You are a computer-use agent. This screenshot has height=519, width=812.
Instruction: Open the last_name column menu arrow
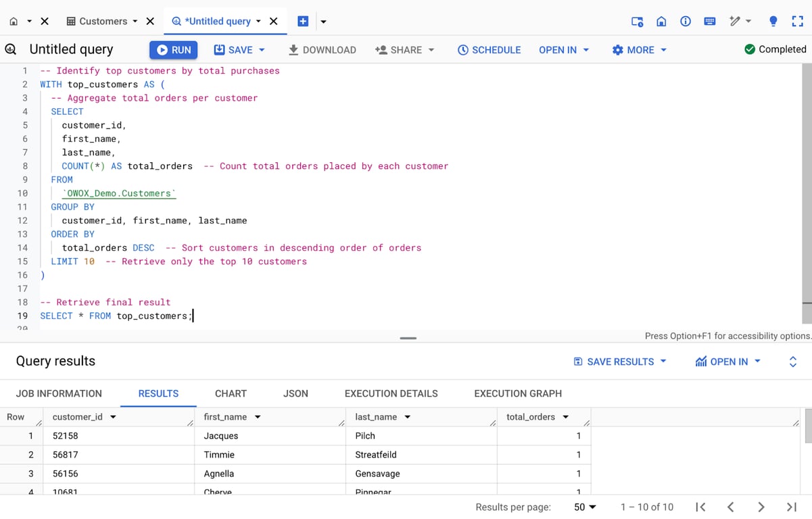pyautogui.click(x=408, y=417)
